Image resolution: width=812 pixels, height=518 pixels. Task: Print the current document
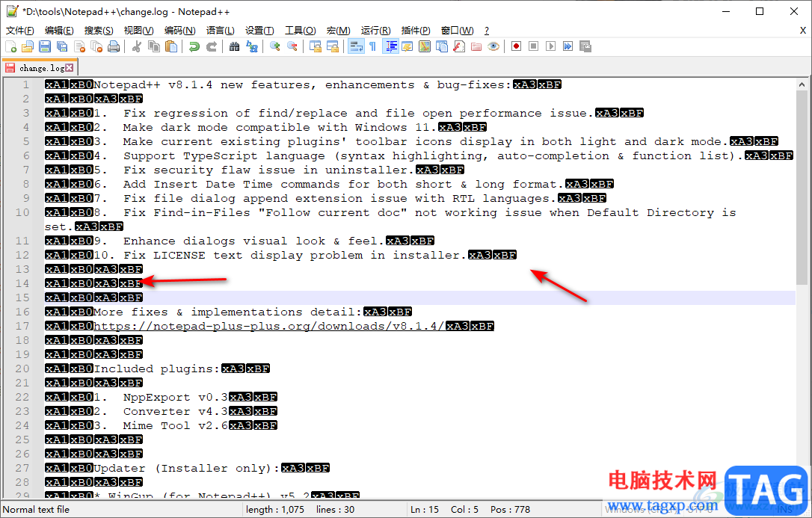coord(114,46)
